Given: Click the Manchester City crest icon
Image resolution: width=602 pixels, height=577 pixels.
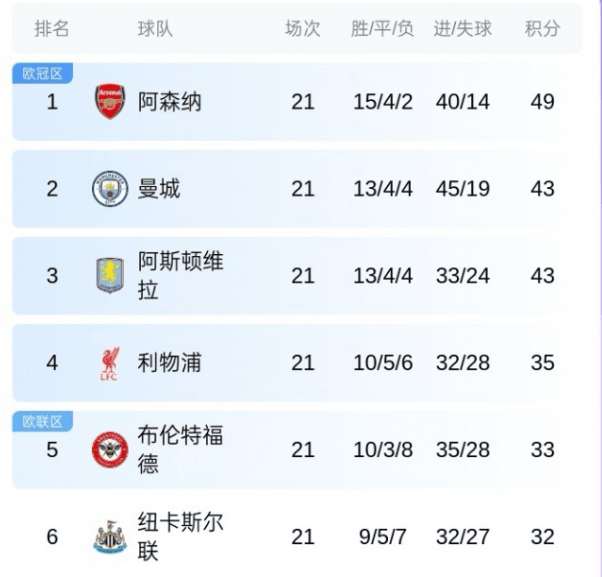Looking at the screenshot, I should tap(110, 189).
